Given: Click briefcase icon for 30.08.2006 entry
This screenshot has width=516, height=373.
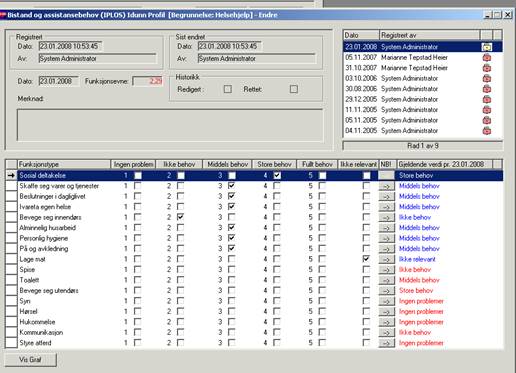Looking at the screenshot, I should [487, 89].
